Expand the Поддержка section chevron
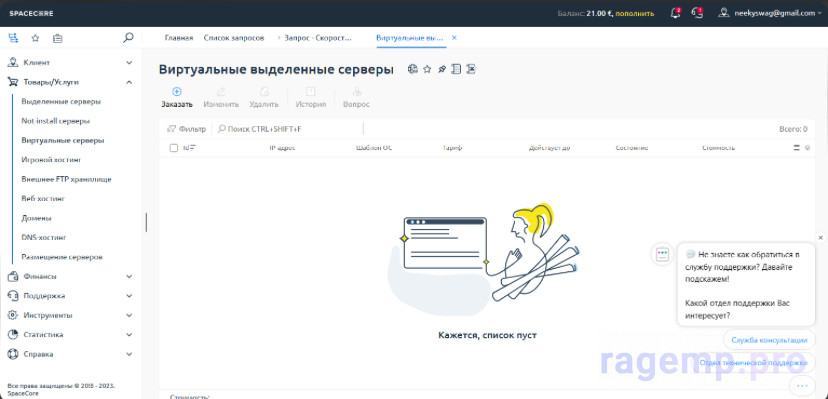 click(x=129, y=296)
